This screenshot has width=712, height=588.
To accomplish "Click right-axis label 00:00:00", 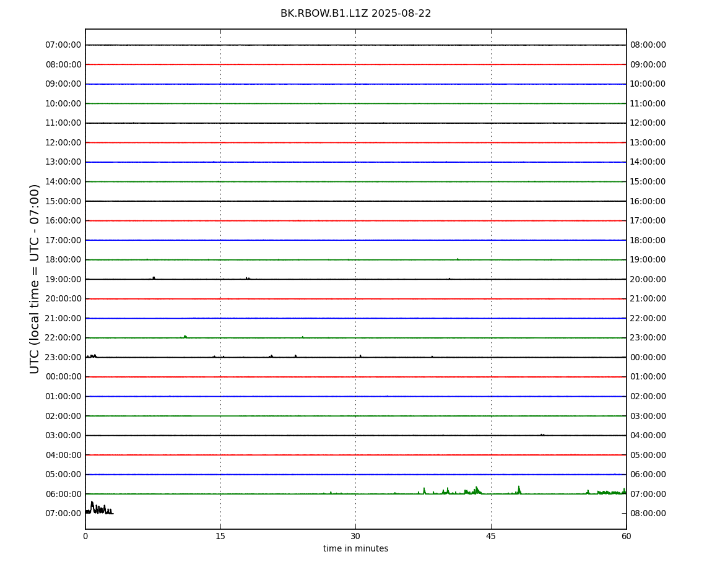I will pos(648,357).
